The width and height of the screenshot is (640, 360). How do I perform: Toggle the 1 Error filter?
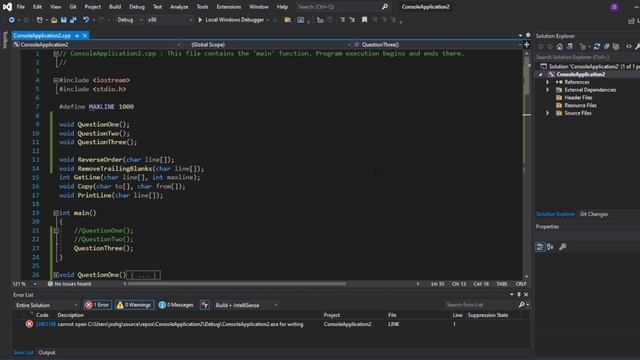[97, 305]
